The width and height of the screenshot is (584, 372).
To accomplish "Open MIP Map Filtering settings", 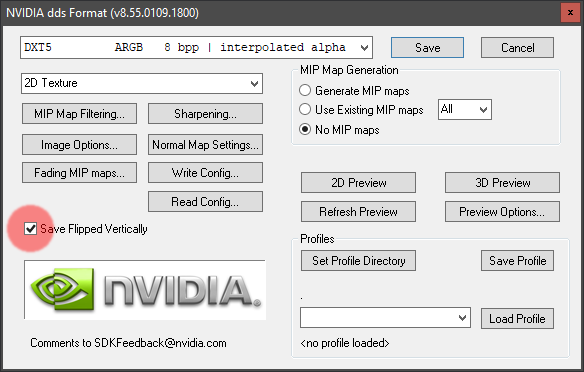I will (x=79, y=114).
